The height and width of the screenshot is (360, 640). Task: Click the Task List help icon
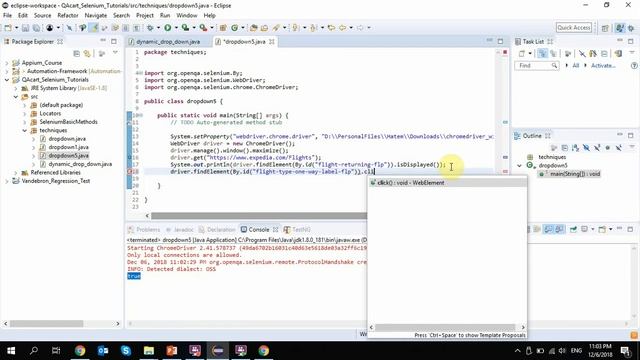click(634, 65)
